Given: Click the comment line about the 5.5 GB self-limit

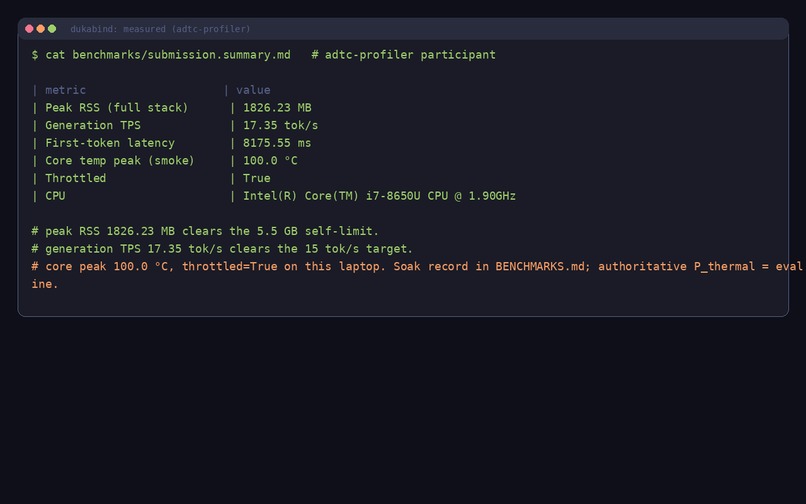Looking at the screenshot, I should (x=205, y=231).
